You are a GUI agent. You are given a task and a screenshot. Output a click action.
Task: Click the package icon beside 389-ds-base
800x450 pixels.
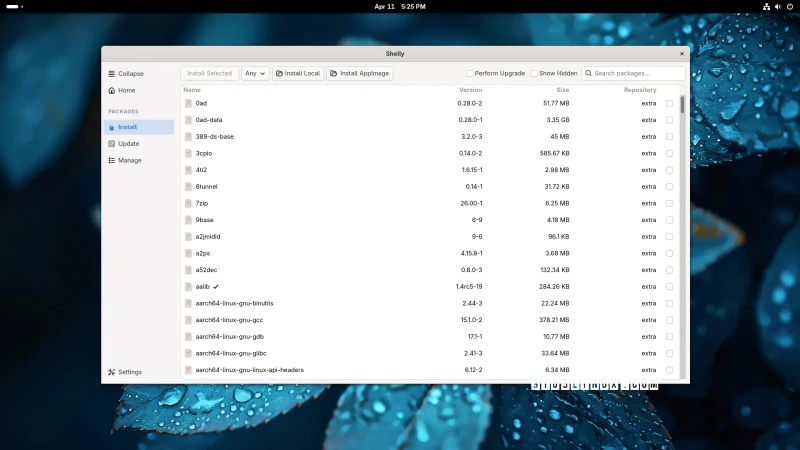tap(188, 137)
